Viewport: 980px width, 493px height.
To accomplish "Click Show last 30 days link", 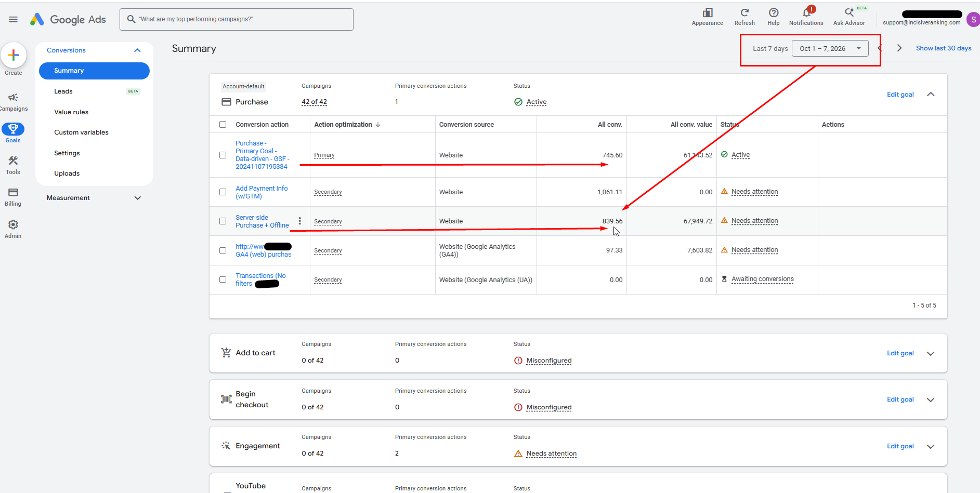I will (944, 48).
